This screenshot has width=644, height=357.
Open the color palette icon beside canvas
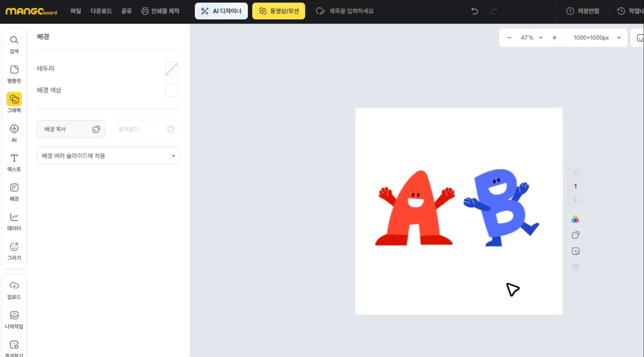pyautogui.click(x=575, y=219)
